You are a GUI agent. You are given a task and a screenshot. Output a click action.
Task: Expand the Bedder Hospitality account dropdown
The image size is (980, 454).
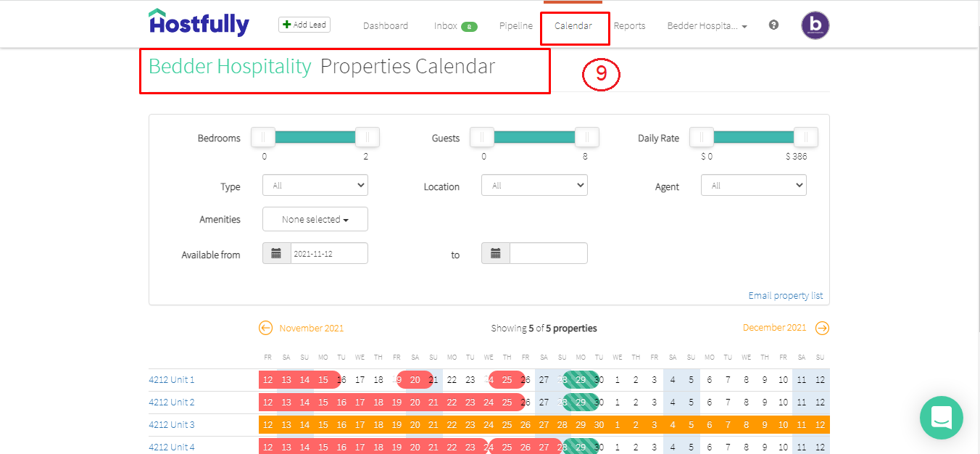(707, 25)
